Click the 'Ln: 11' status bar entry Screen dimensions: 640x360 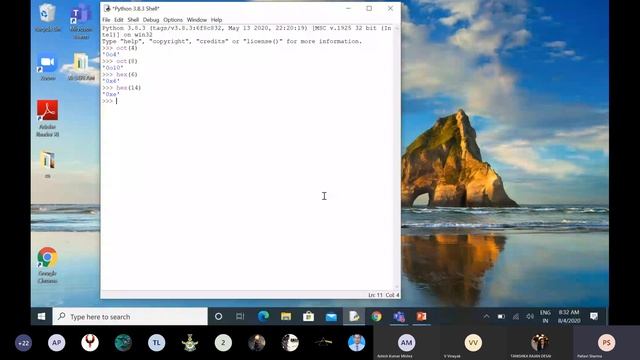(x=375, y=295)
